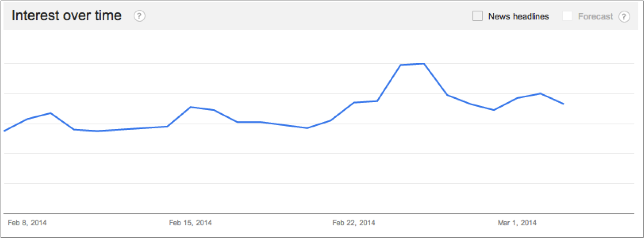Screen dimensions: 644x238
Task: Enable the News headlines checkbox
Action: pos(477,16)
